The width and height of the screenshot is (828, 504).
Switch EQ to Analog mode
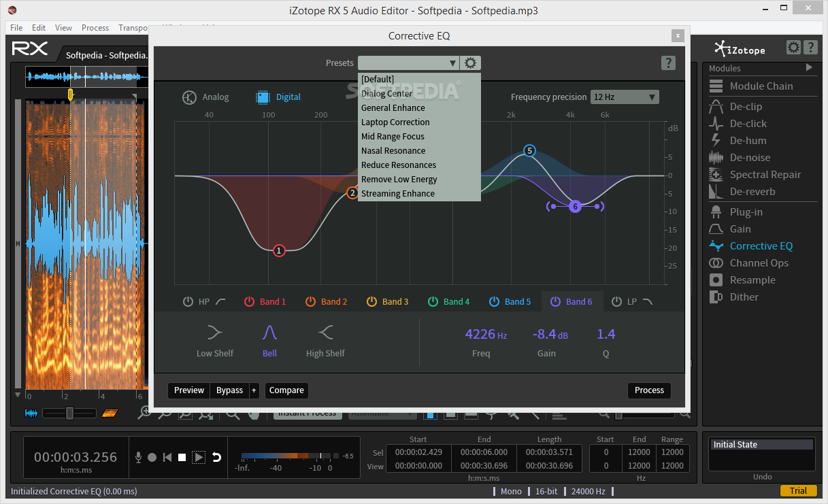[x=205, y=97]
